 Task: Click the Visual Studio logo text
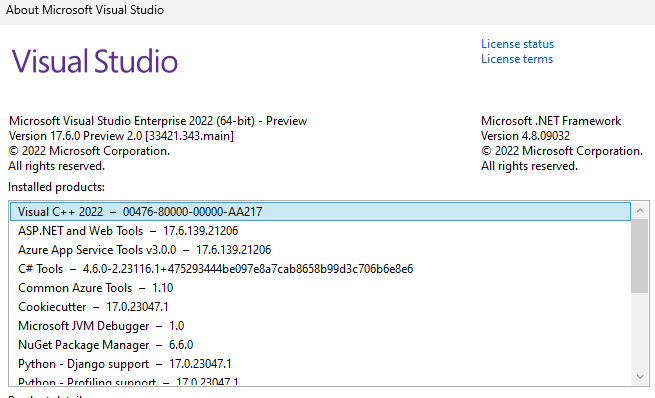94,61
